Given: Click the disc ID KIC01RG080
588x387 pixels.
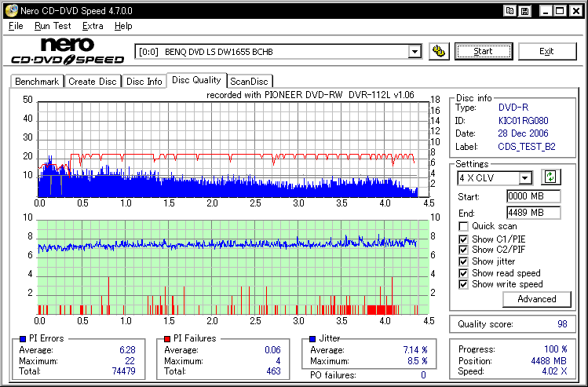Looking at the screenshot, I should pyautogui.click(x=523, y=121).
